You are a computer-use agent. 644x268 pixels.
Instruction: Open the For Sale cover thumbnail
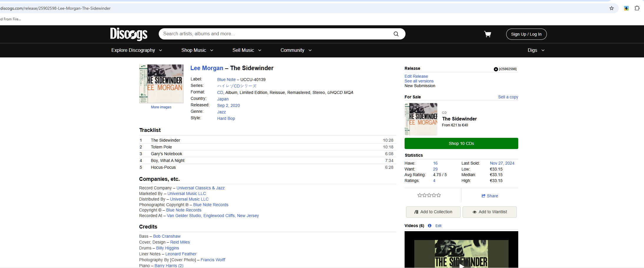pyautogui.click(x=421, y=119)
